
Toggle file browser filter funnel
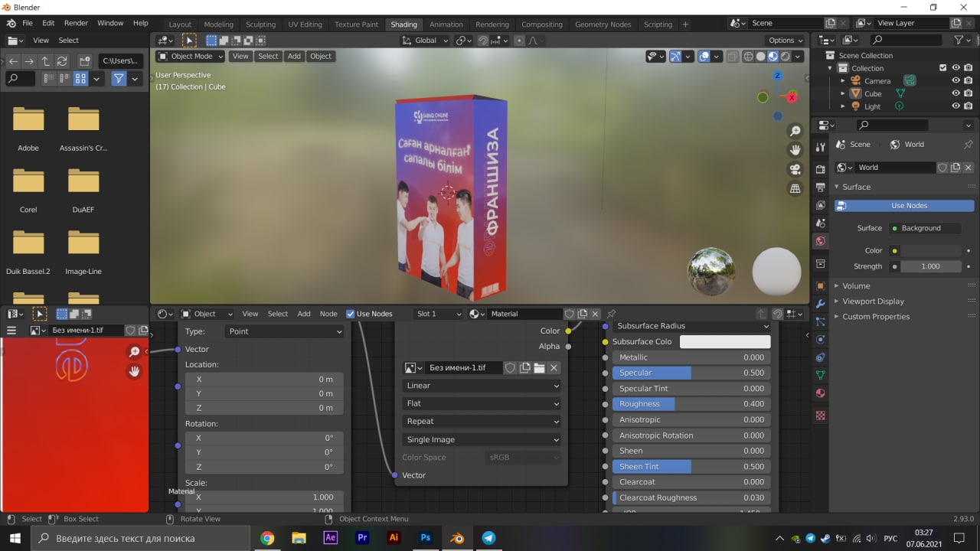pos(119,79)
